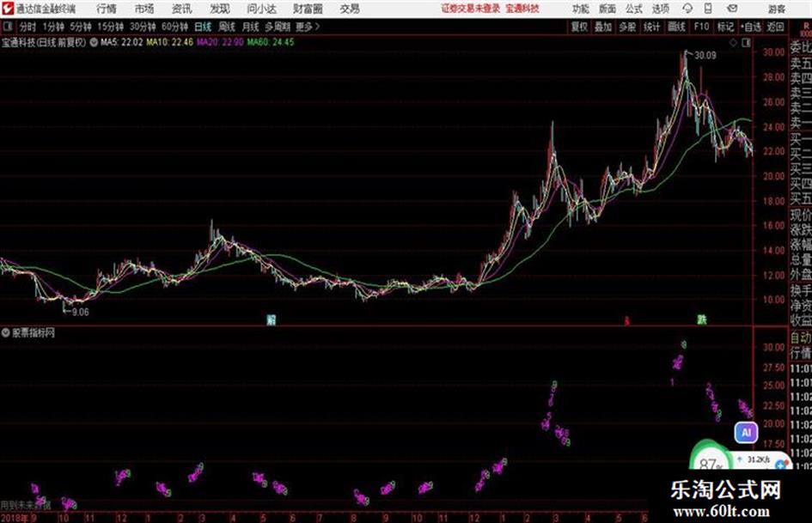Add stock via 自选 button

(751, 27)
